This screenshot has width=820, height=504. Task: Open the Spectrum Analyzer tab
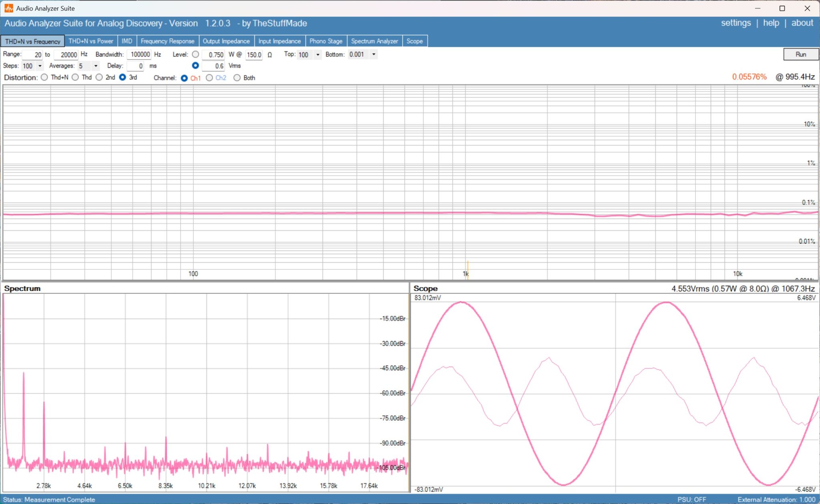click(x=374, y=41)
